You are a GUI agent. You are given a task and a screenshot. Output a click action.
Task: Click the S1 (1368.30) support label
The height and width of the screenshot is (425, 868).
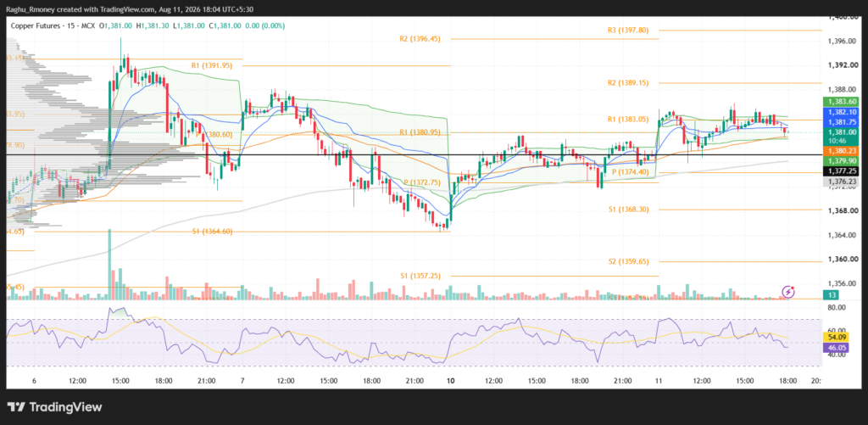point(628,210)
